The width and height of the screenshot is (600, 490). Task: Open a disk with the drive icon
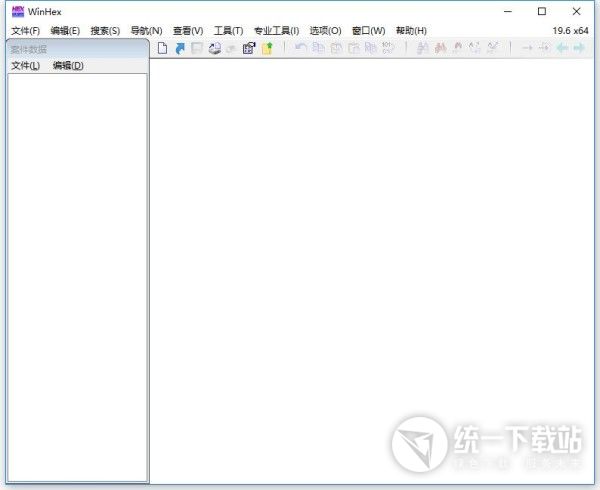[215, 48]
